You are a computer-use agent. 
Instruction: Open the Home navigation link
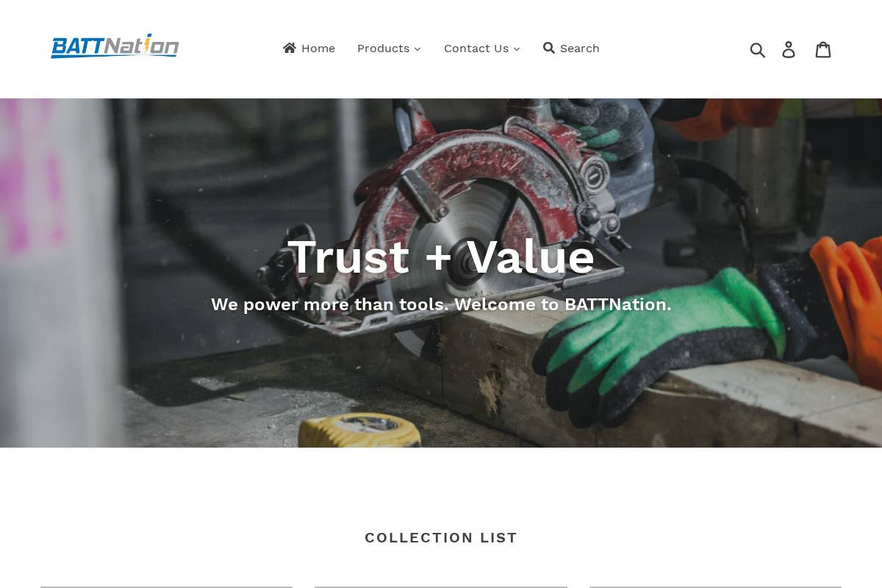[309, 49]
